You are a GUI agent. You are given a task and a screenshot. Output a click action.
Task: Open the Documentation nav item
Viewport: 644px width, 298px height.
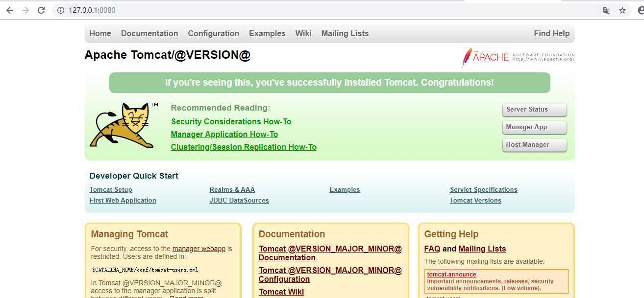[x=149, y=33]
